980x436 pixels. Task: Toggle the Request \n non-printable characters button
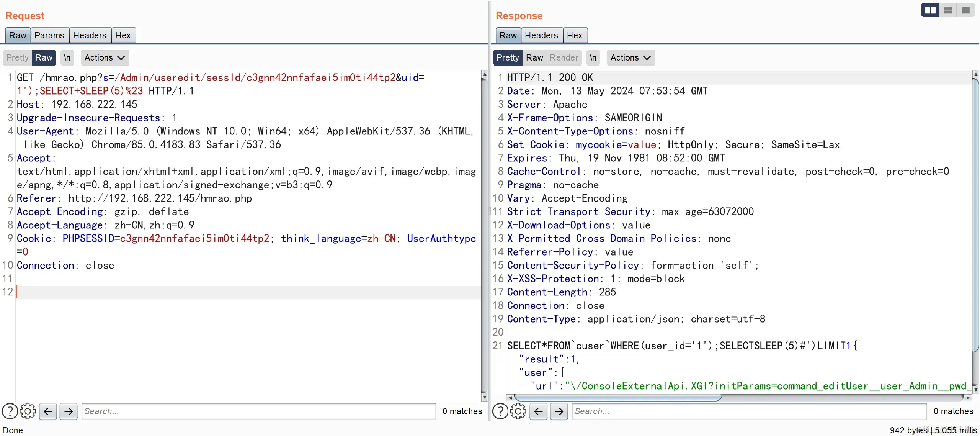pyautogui.click(x=67, y=57)
